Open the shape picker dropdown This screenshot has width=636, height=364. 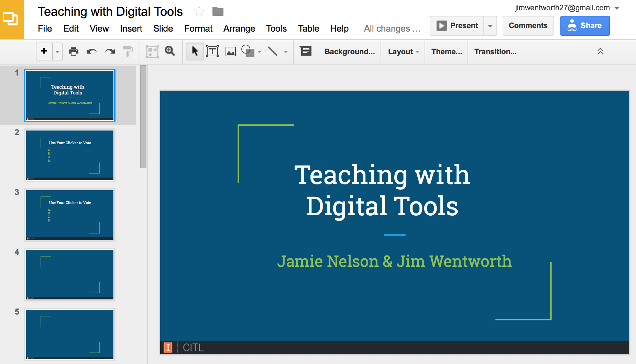tap(260, 52)
